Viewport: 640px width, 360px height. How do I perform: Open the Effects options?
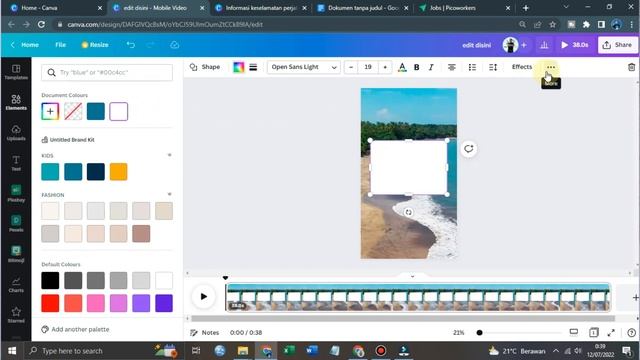coord(522,67)
